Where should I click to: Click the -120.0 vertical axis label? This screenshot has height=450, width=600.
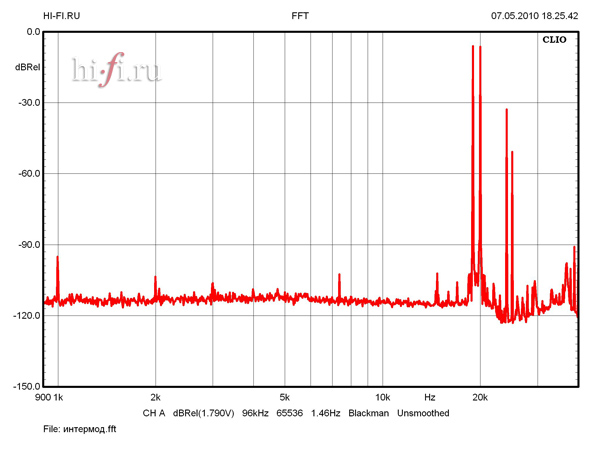tap(26, 316)
